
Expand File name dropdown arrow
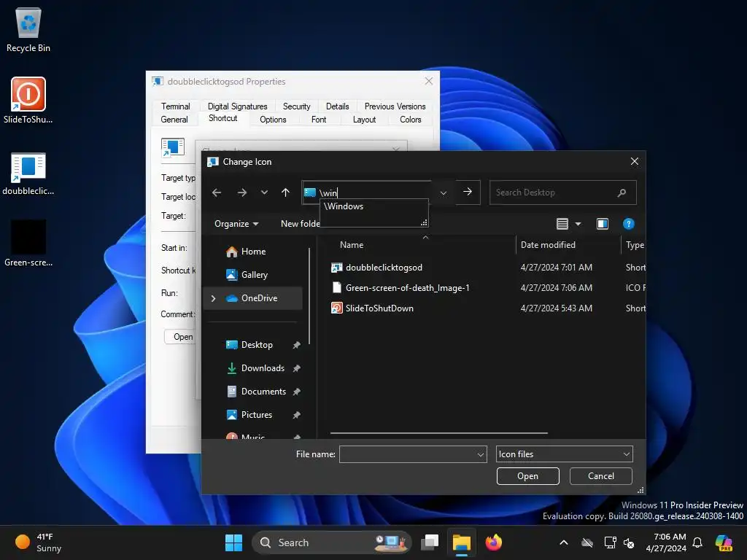click(480, 455)
